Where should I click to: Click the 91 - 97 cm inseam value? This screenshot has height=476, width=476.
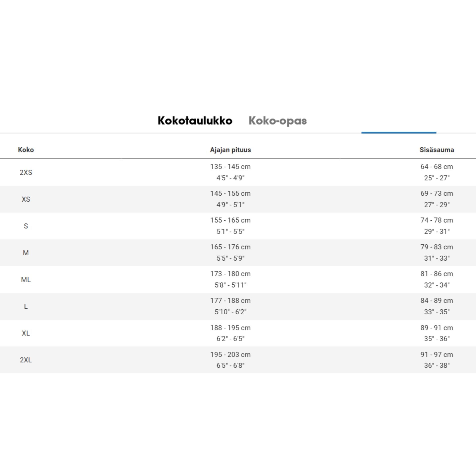point(437,355)
